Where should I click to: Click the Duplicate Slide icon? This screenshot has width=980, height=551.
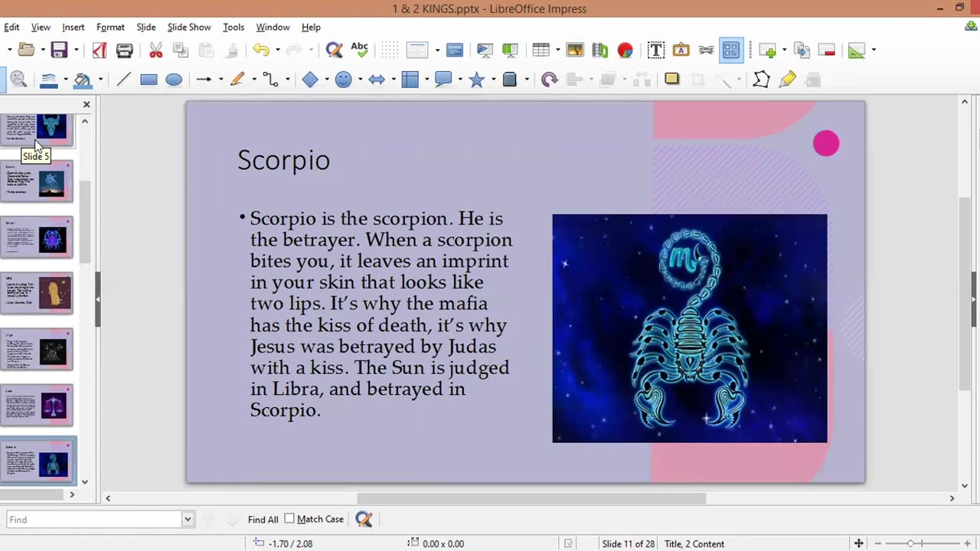(x=802, y=51)
